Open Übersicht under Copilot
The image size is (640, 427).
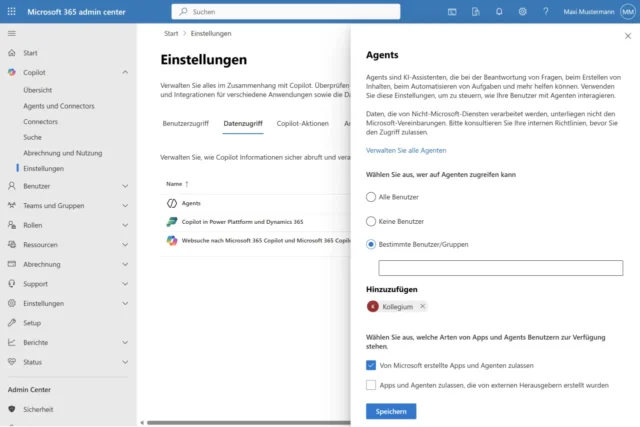point(38,90)
